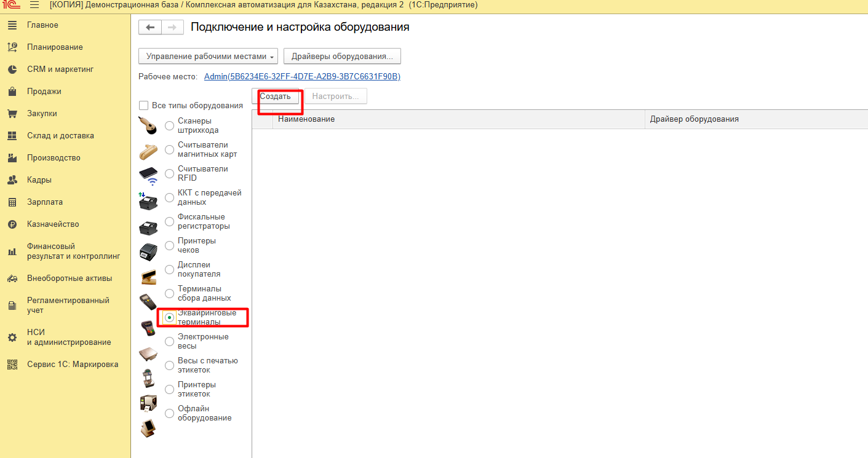Image resolution: width=868 pixels, height=458 pixels.
Task: Click the barcode scanner device icon
Action: [148, 125]
